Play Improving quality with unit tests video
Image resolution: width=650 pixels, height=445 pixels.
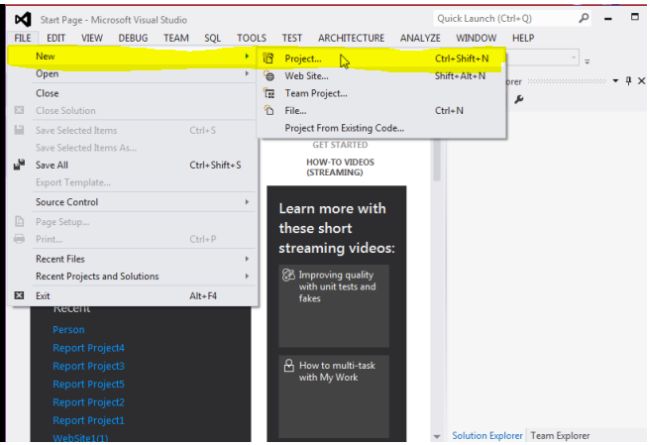334,306
